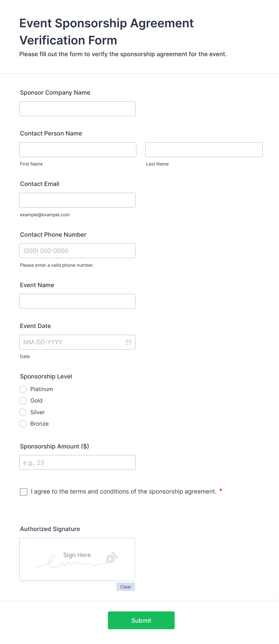Click the Contact Email input box
Screen dimensions: 279x644
(x=77, y=200)
